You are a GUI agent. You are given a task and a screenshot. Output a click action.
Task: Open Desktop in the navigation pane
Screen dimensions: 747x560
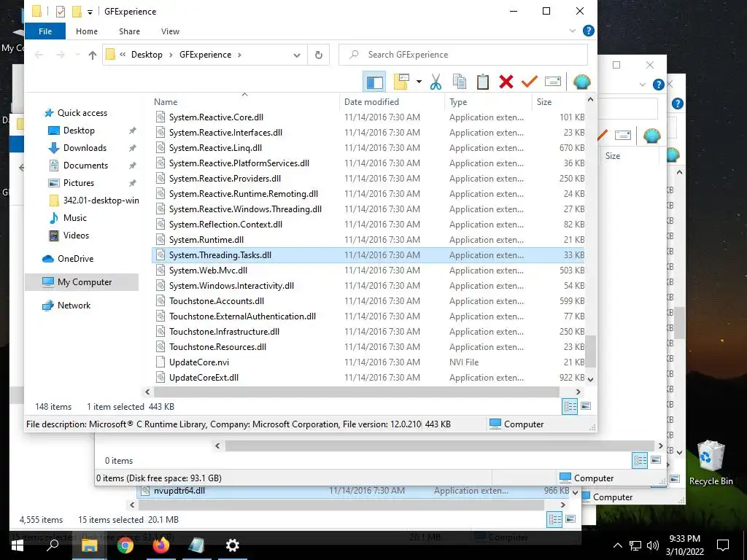pos(79,131)
